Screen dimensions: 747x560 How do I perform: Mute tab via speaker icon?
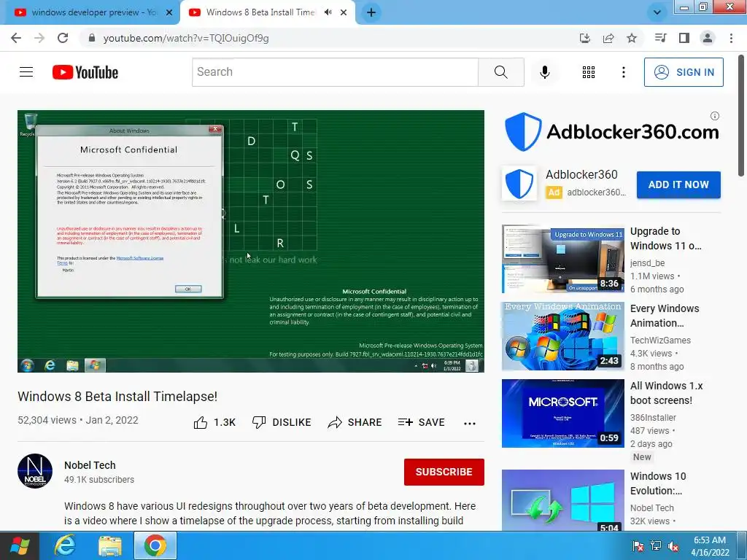click(x=328, y=12)
